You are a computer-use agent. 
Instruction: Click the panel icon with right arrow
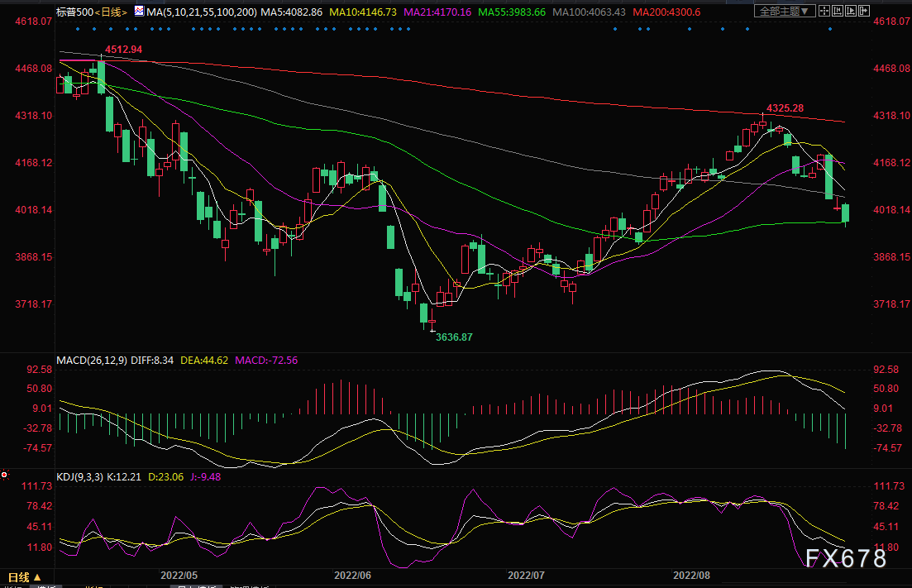(x=864, y=11)
